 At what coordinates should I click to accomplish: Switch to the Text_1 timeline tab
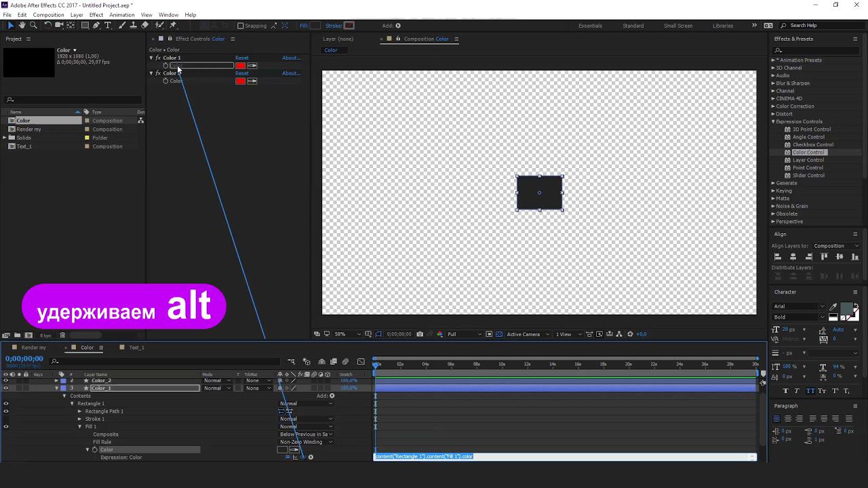(136, 348)
